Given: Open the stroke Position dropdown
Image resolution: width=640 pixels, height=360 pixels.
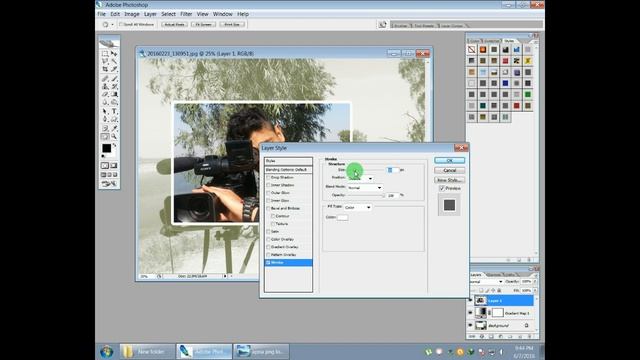Looking at the screenshot, I should coord(370,178).
